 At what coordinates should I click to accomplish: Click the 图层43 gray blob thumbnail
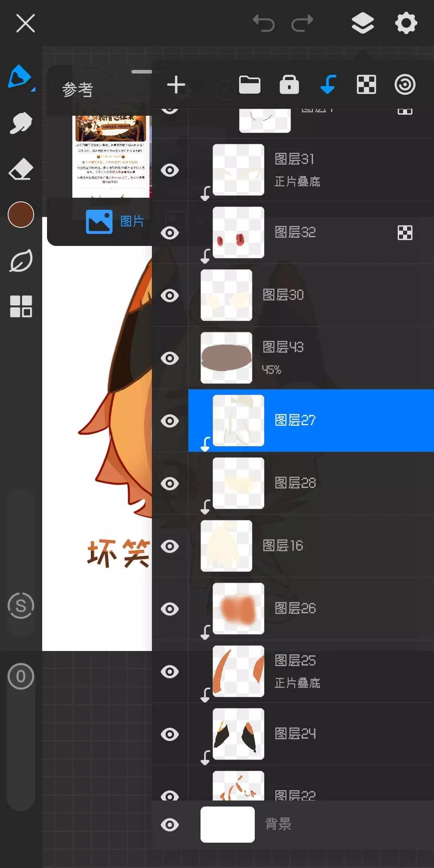point(226,358)
